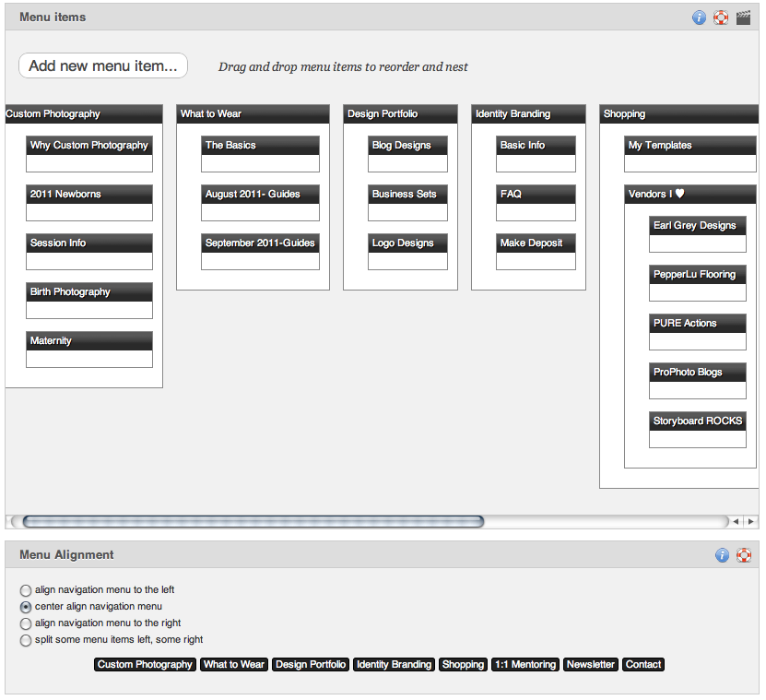Open the Menu Alignment lifebuoy help icon
The height and width of the screenshot is (700, 766).
click(x=744, y=555)
